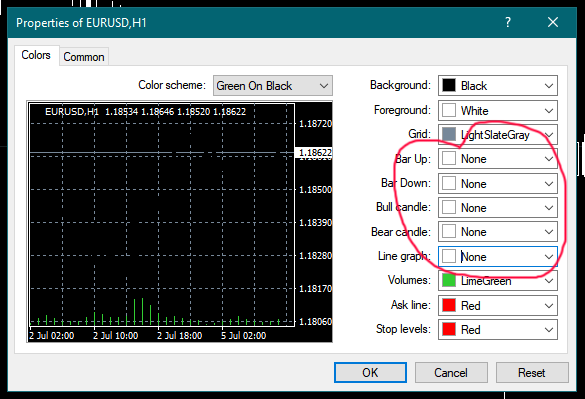The height and width of the screenshot is (399, 585).
Task: Open the Bull candle color dropdown
Action: 498,208
